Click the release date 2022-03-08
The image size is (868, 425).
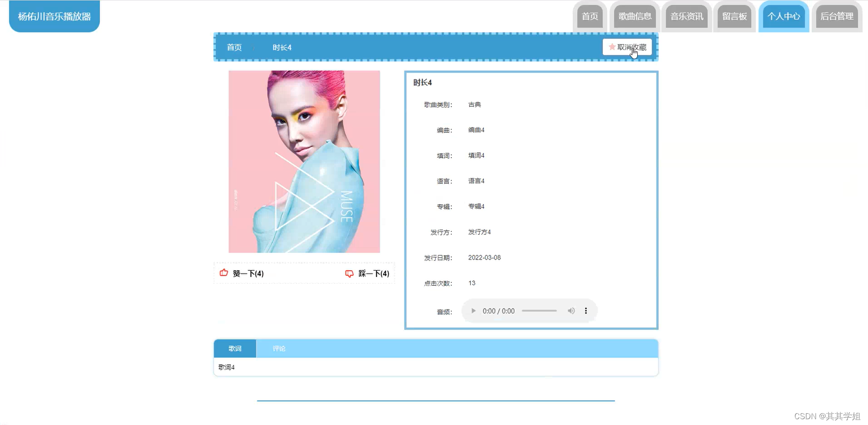click(x=485, y=258)
